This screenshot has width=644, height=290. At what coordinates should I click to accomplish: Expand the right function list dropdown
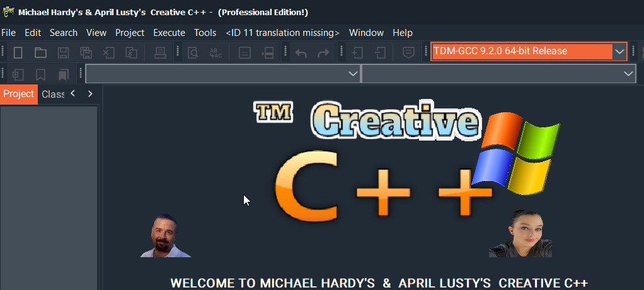coord(628,74)
